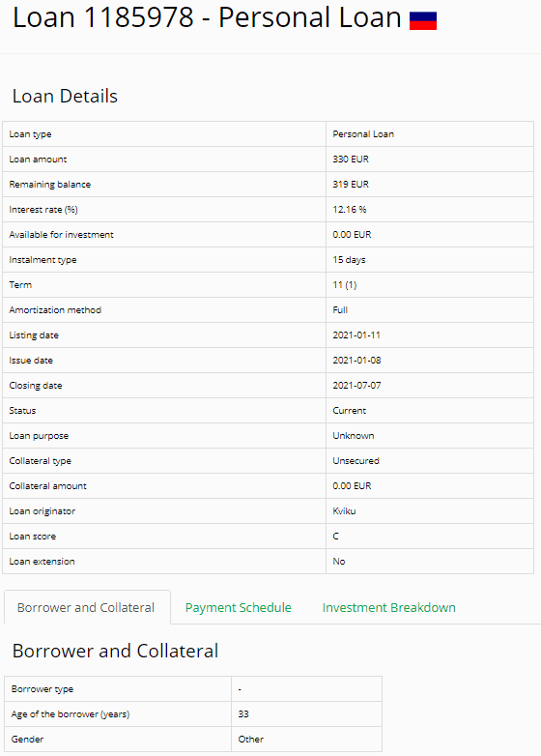Click the Current status value
The width and height of the screenshot is (541, 756).
[x=350, y=410]
